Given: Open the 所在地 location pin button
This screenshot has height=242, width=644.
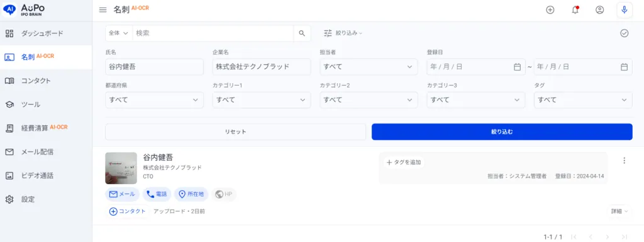Looking at the screenshot, I should tap(191, 194).
